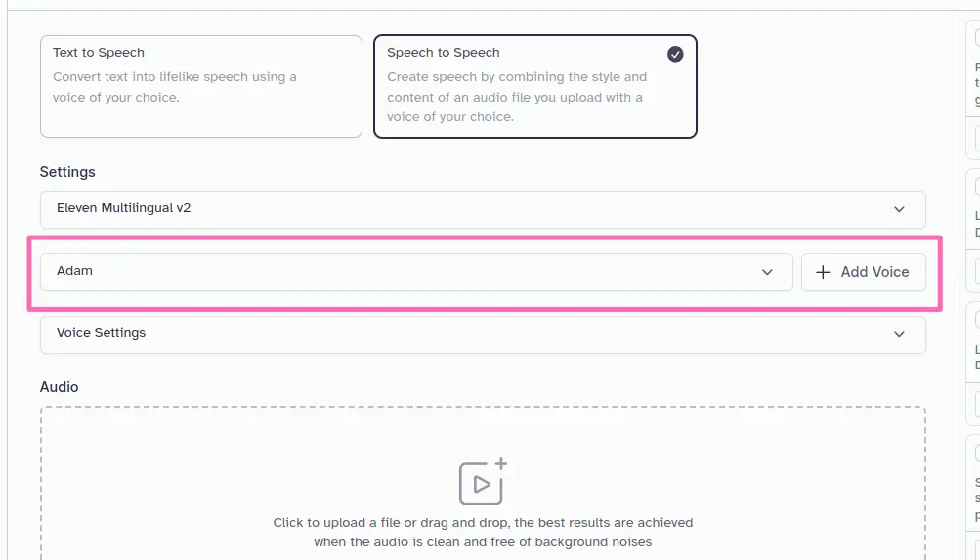
Task: Expand the Voice Settings section
Action: (x=483, y=334)
